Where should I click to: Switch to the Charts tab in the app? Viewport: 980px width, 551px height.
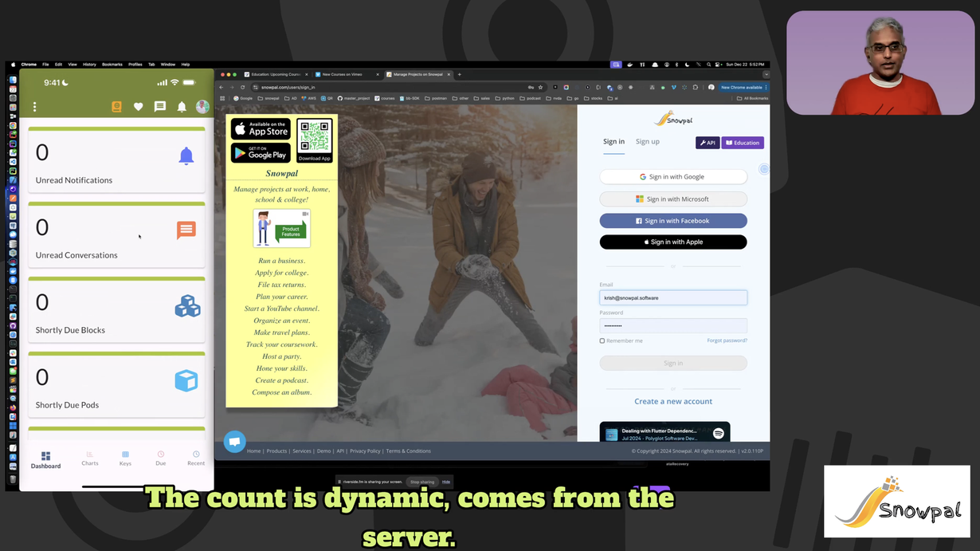pos(90,459)
